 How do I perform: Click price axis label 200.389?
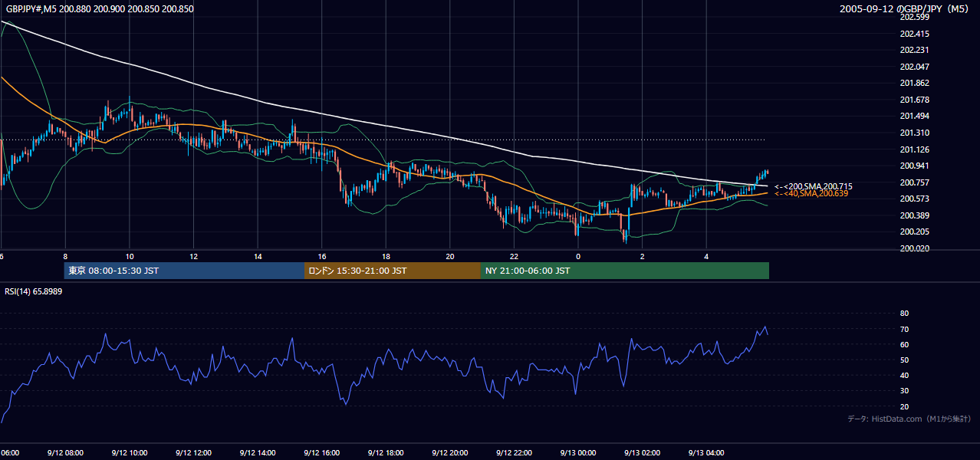[x=914, y=215]
